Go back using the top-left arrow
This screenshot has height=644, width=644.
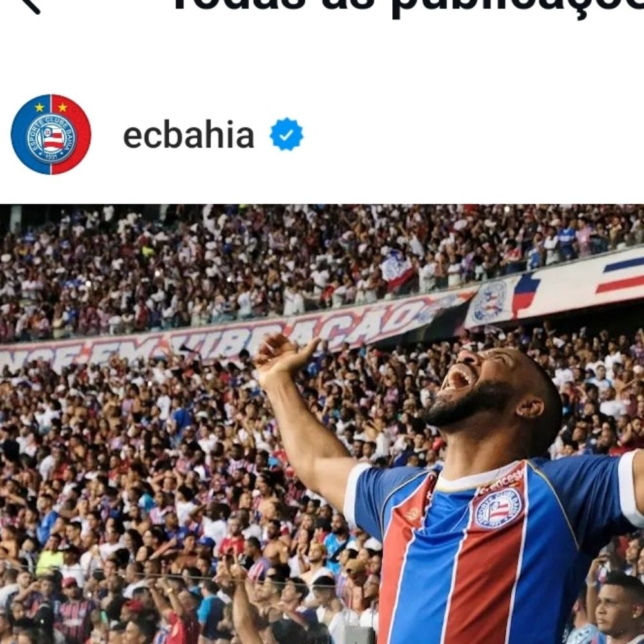tap(30, 4)
